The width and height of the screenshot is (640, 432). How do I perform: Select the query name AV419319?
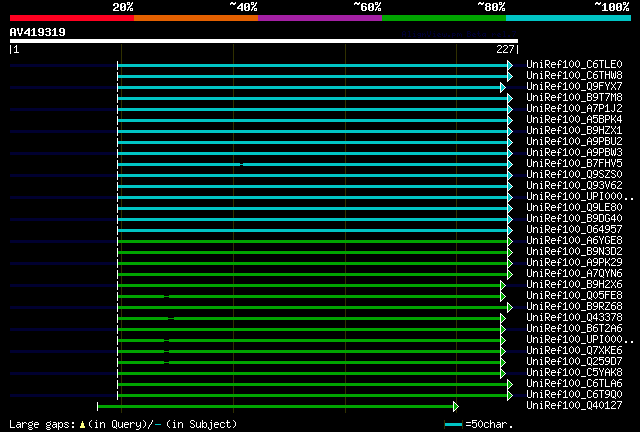[38, 32]
